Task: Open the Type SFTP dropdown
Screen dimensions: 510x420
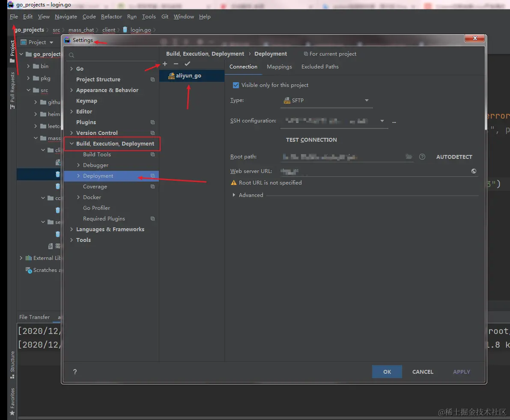Action: pos(326,101)
